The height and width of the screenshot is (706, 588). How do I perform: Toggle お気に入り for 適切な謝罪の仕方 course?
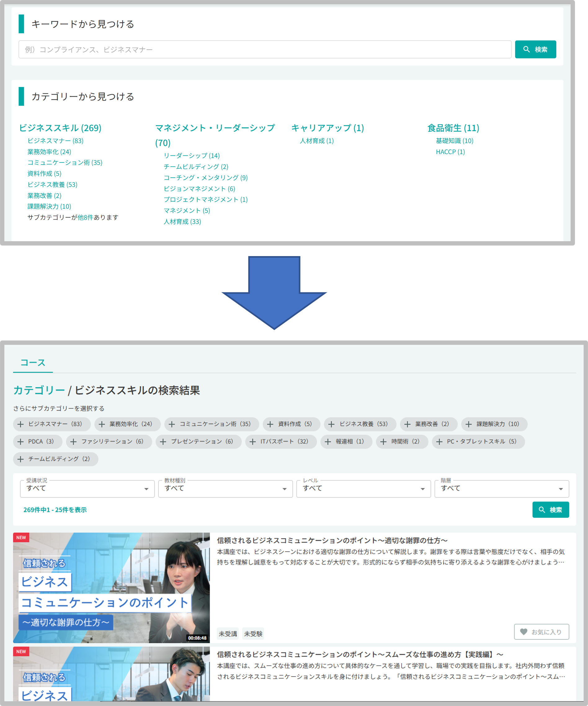[x=541, y=632]
